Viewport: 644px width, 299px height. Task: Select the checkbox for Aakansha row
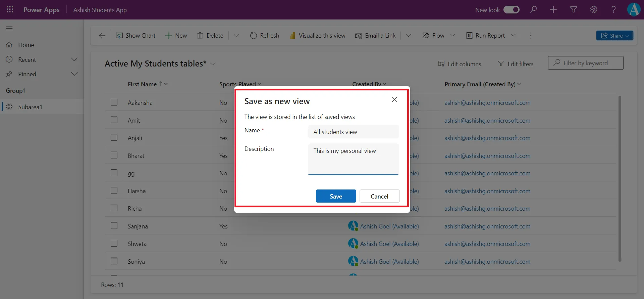point(114,102)
